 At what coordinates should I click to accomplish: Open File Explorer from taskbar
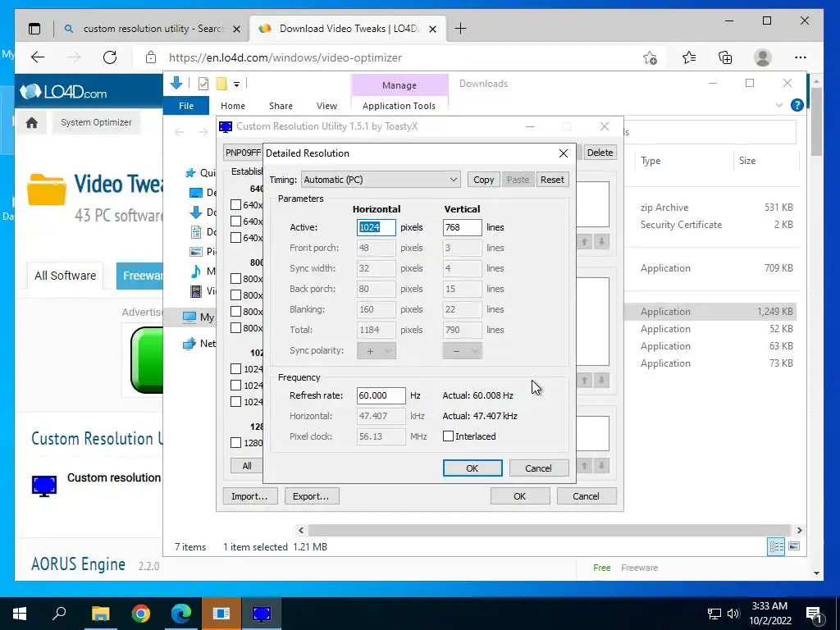click(100, 614)
